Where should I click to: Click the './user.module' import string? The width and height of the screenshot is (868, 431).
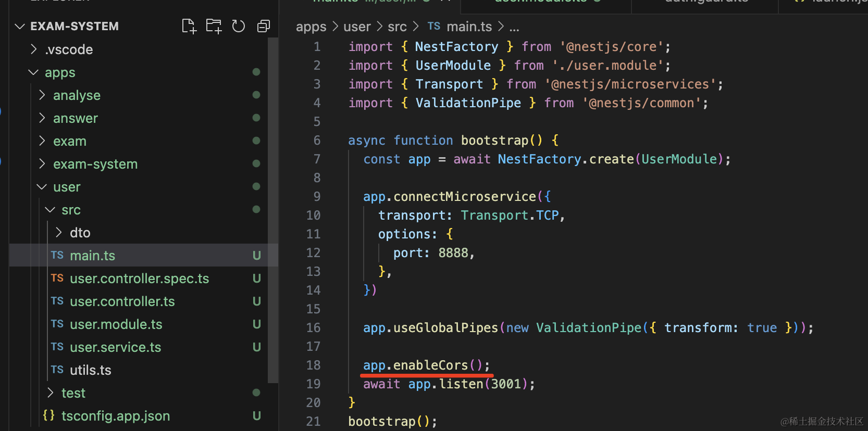click(608, 66)
